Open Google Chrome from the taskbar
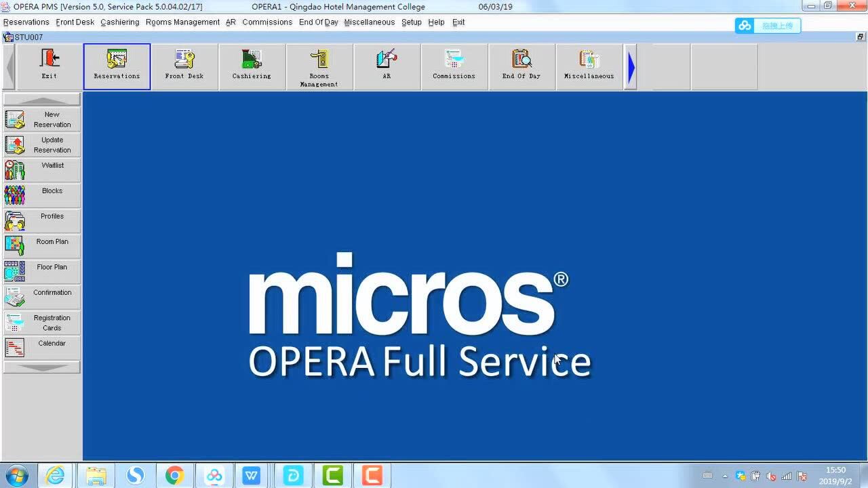The image size is (868, 488). [x=174, y=476]
